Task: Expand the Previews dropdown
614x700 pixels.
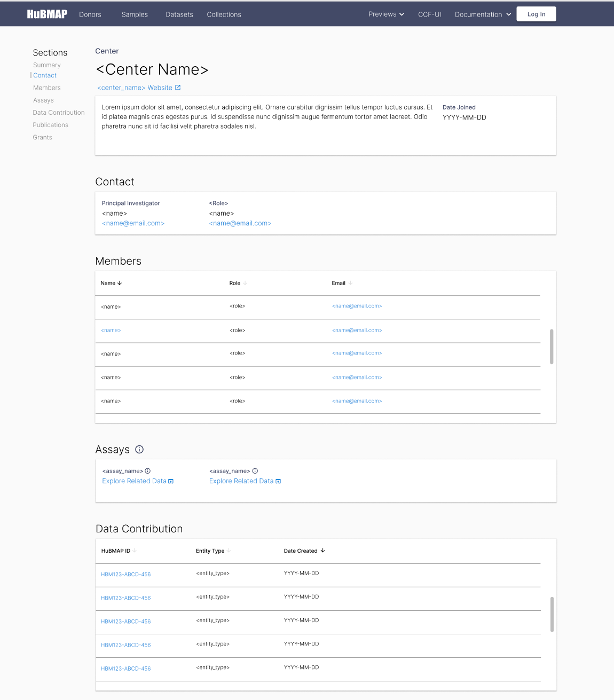Action: pyautogui.click(x=386, y=14)
